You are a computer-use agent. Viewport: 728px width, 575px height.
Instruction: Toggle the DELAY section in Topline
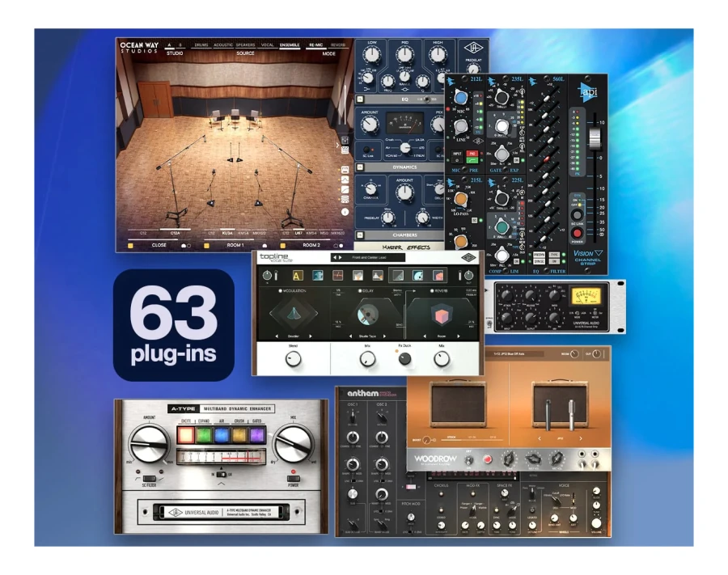pyautogui.click(x=360, y=290)
